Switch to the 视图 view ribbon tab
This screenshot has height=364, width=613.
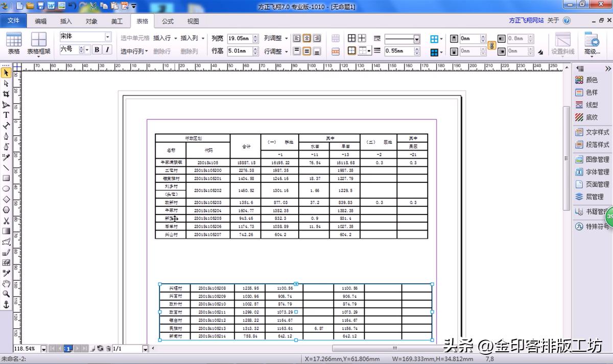tap(193, 21)
